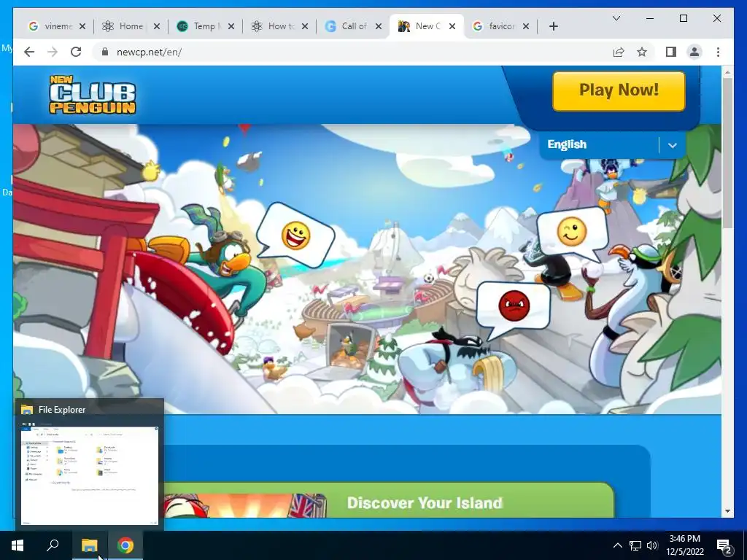Image resolution: width=747 pixels, height=560 pixels.
Task: Open the Chrome three-dot menu
Action: point(718,52)
